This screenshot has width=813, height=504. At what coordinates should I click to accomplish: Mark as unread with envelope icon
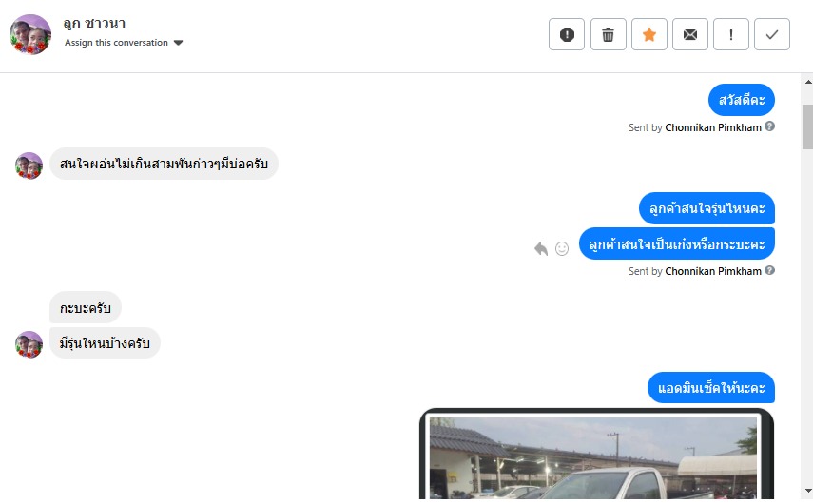point(690,34)
